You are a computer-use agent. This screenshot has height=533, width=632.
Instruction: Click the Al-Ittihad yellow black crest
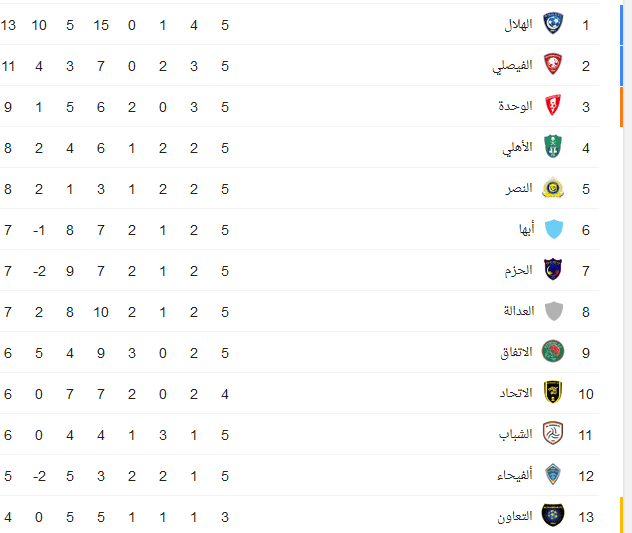[x=553, y=393]
